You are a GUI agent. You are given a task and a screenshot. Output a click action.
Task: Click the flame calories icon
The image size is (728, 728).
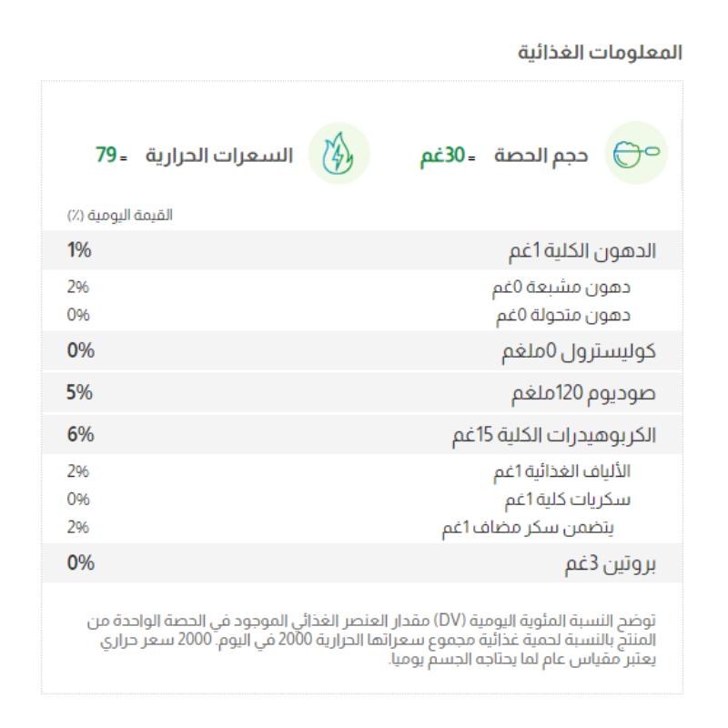coord(339,155)
